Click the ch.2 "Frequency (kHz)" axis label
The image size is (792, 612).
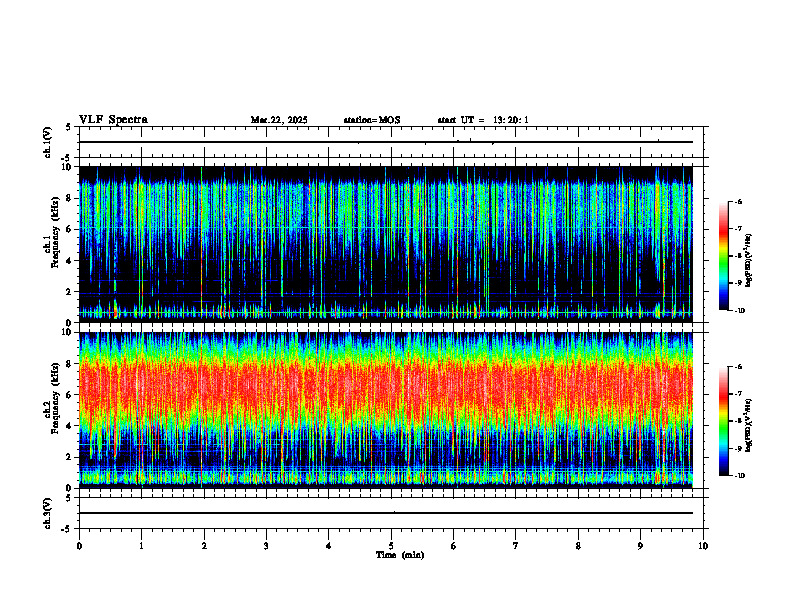point(55,398)
